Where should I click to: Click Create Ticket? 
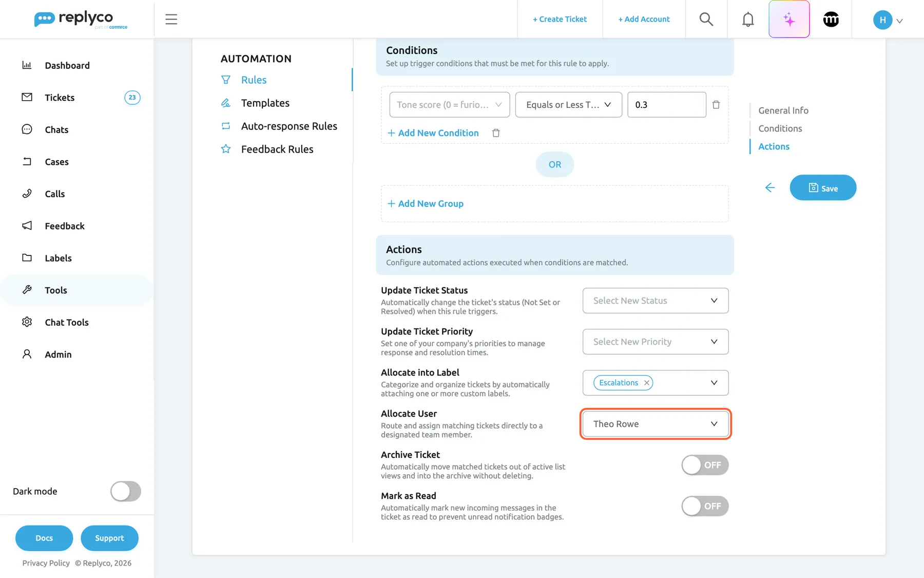point(560,19)
